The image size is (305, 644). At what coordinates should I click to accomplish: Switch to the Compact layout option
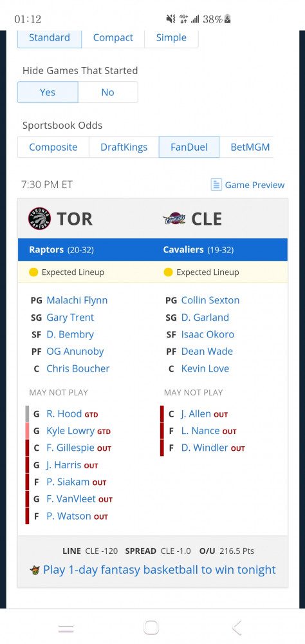113,38
